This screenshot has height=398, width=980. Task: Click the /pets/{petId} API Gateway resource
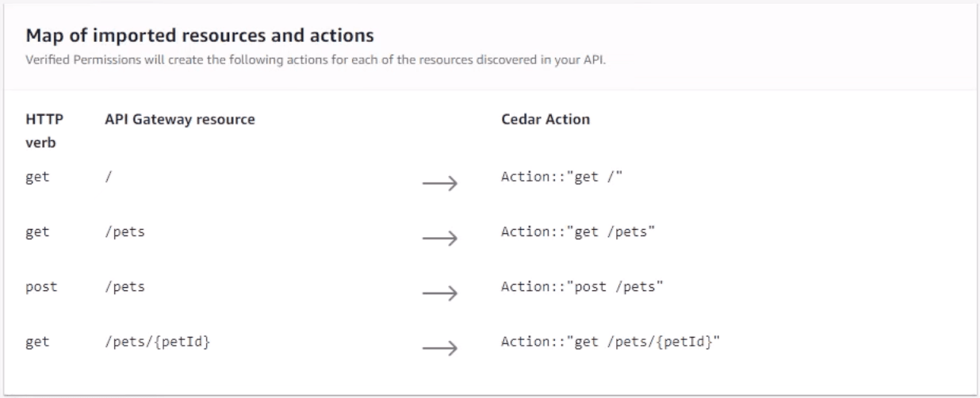coord(157,342)
